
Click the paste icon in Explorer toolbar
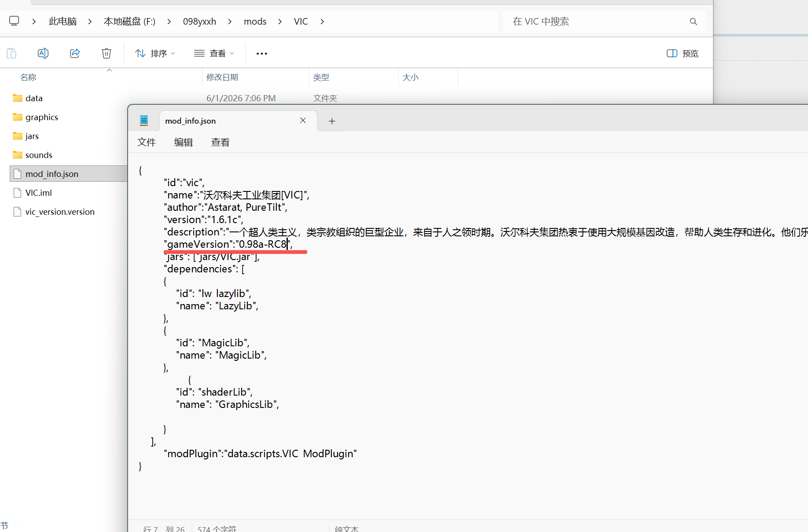pyautogui.click(x=11, y=53)
